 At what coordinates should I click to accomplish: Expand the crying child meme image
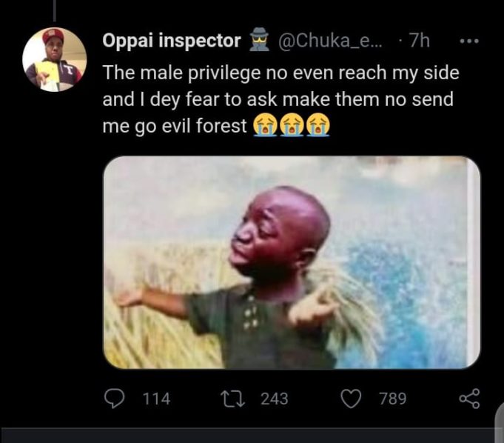click(292, 262)
